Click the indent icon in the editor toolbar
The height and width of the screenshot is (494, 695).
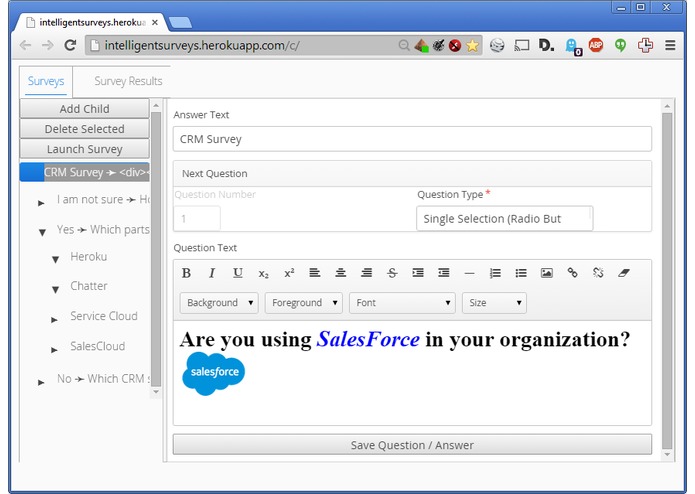(418, 273)
